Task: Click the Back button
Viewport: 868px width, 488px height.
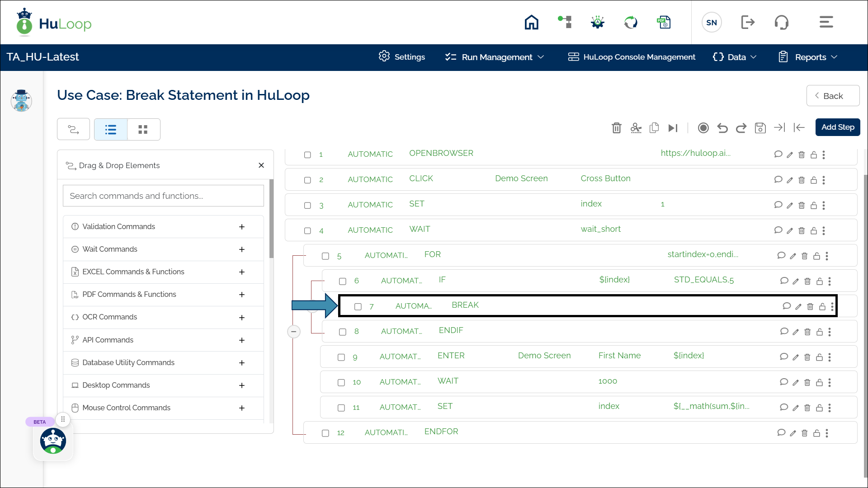Action: [832, 96]
